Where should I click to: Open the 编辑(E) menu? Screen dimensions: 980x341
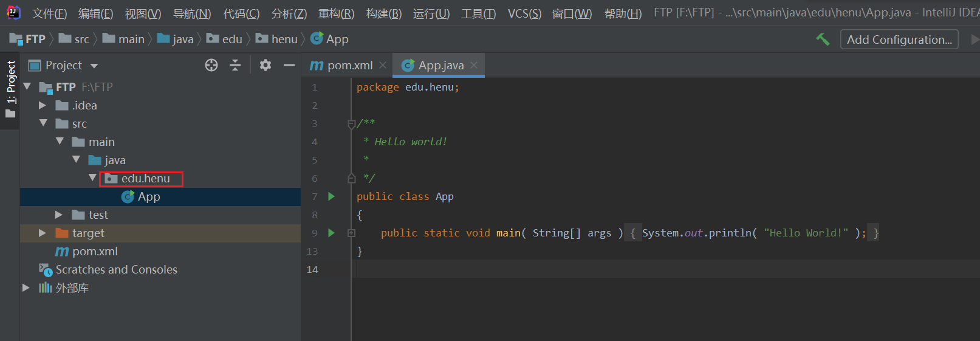click(x=95, y=13)
